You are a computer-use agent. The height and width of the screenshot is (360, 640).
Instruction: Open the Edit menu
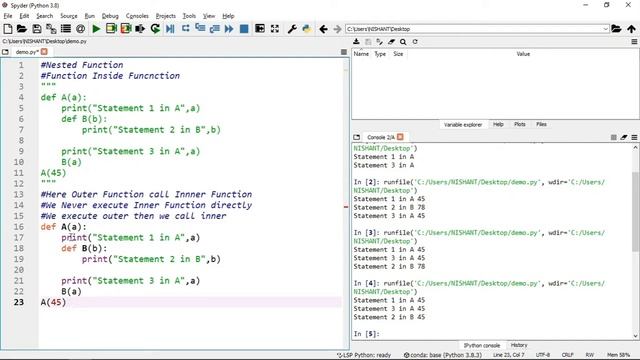click(x=24, y=16)
